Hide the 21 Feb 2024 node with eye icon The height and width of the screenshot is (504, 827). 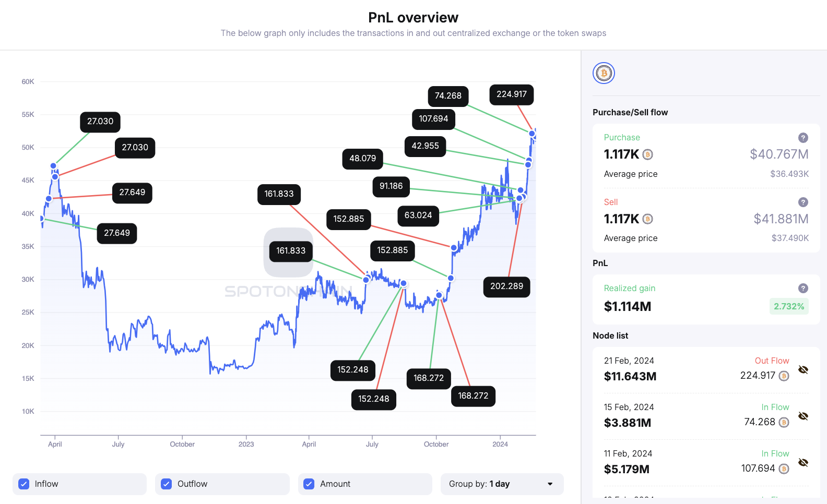[802, 369]
